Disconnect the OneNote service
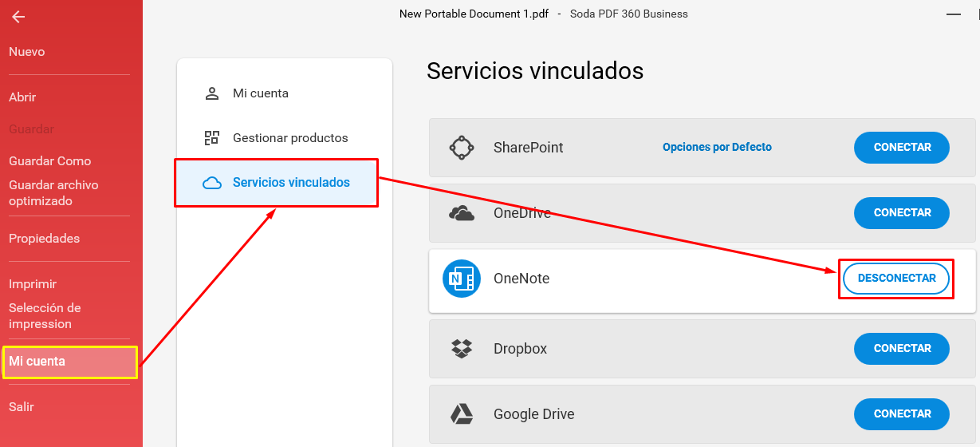This screenshot has width=980, height=447. tap(896, 279)
